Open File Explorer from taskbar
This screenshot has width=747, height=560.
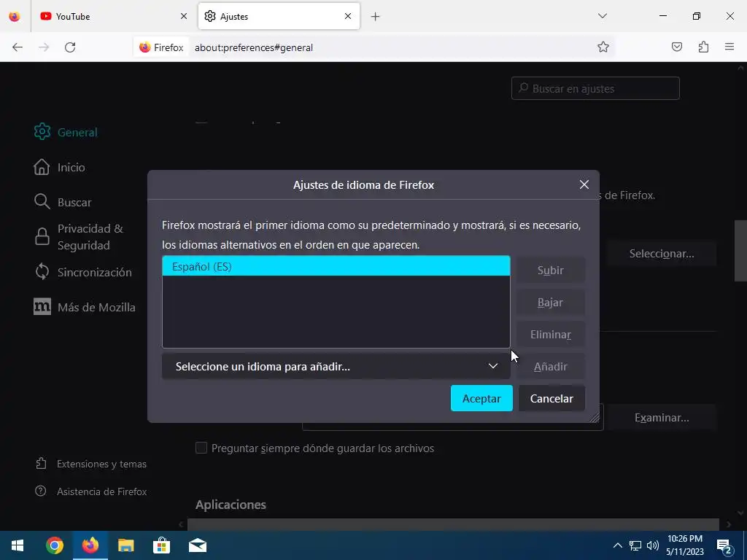click(x=125, y=545)
